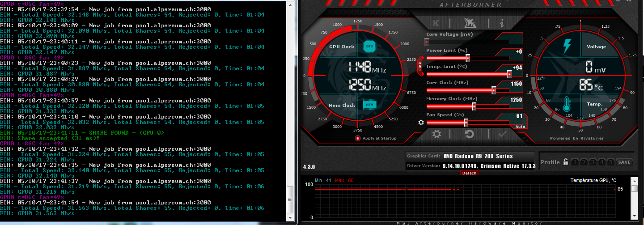The image size is (644, 225).
Task: Click the Memory Clock slider handle
Action: tap(474, 106)
